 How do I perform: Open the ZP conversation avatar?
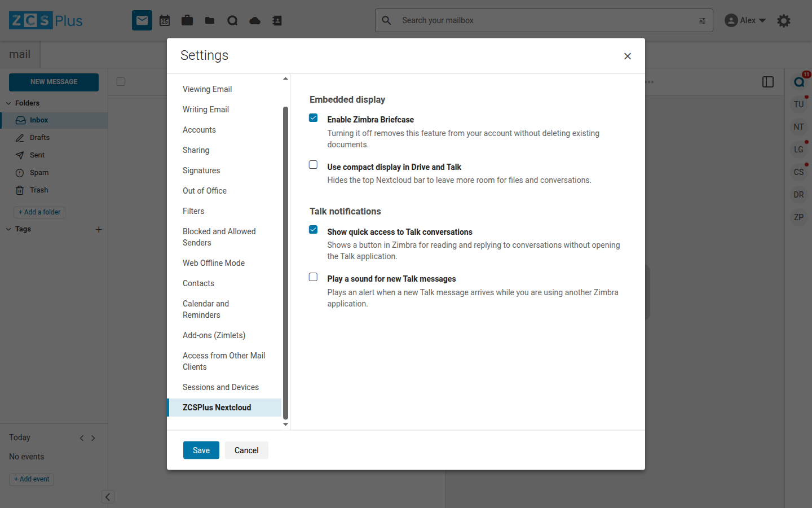point(799,217)
